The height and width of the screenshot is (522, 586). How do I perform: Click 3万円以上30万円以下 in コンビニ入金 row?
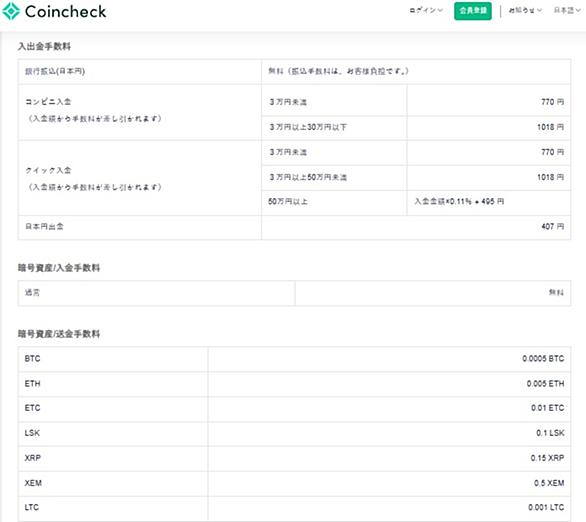pos(308,127)
